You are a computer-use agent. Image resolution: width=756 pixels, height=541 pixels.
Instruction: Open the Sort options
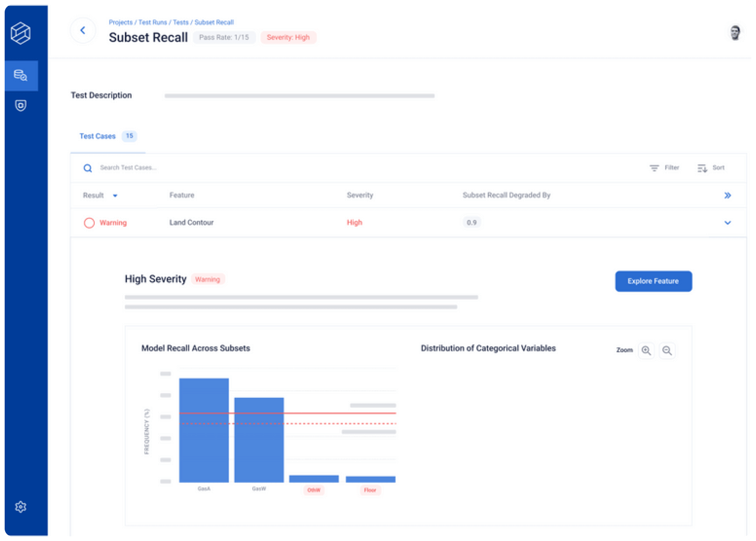(x=711, y=168)
